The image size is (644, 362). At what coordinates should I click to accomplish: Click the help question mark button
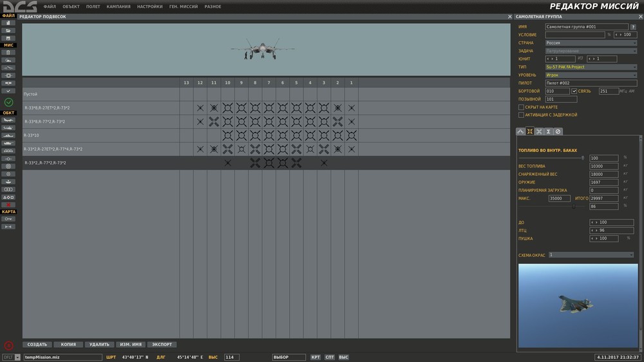coord(633,26)
